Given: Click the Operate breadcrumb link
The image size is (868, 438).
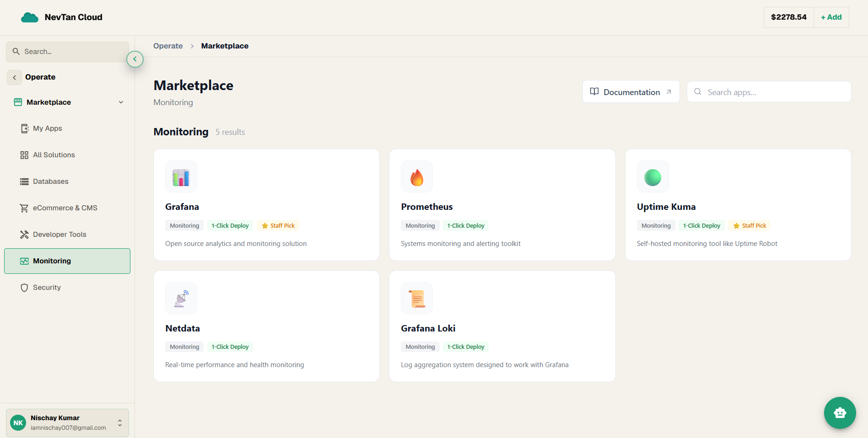Looking at the screenshot, I should (168, 46).
